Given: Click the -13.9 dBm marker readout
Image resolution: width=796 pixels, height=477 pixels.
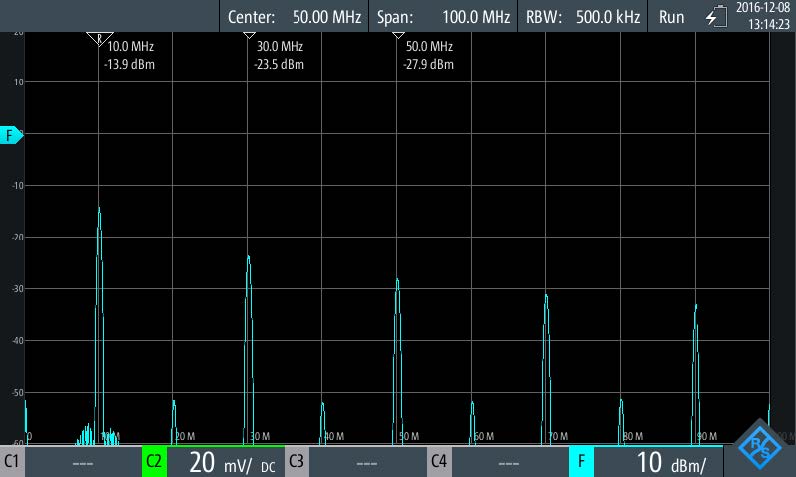Looking at the screenshot, I should pos(130,65).
